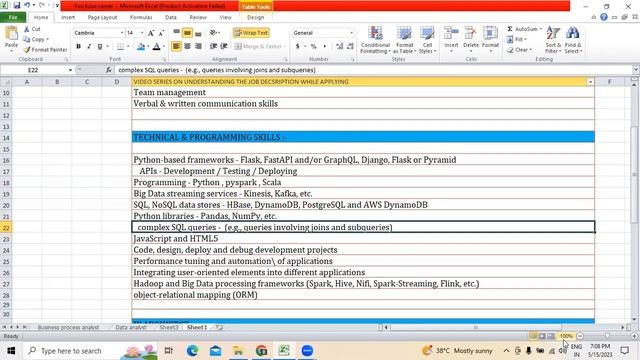Click the Cut scissors icon
Image resolution: width=640 pixels, height=360 pixels.
click(27, 29)
